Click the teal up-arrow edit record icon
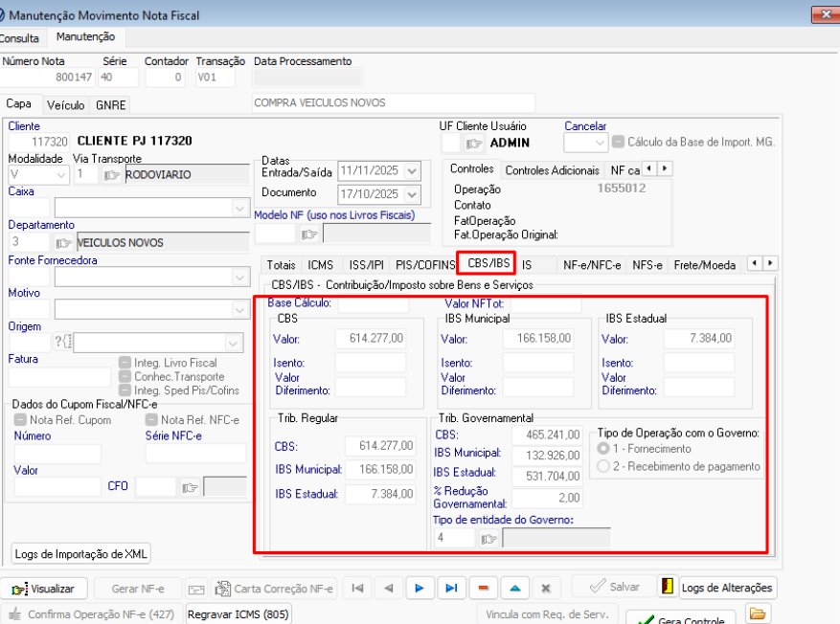 [514, 589]
